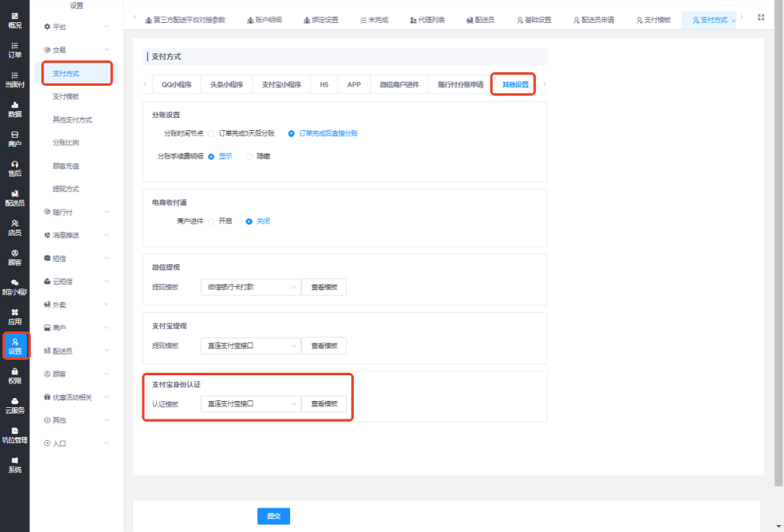Click the grid icon at the top right

(761, 18)
